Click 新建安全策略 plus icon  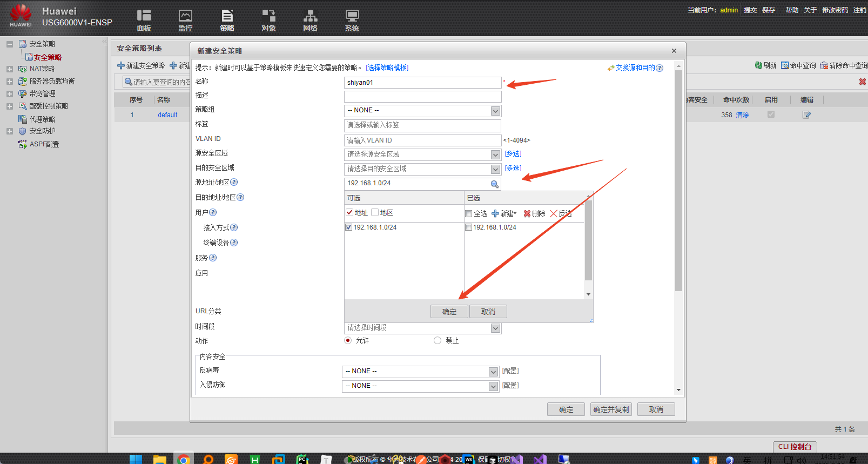point(121,65)
